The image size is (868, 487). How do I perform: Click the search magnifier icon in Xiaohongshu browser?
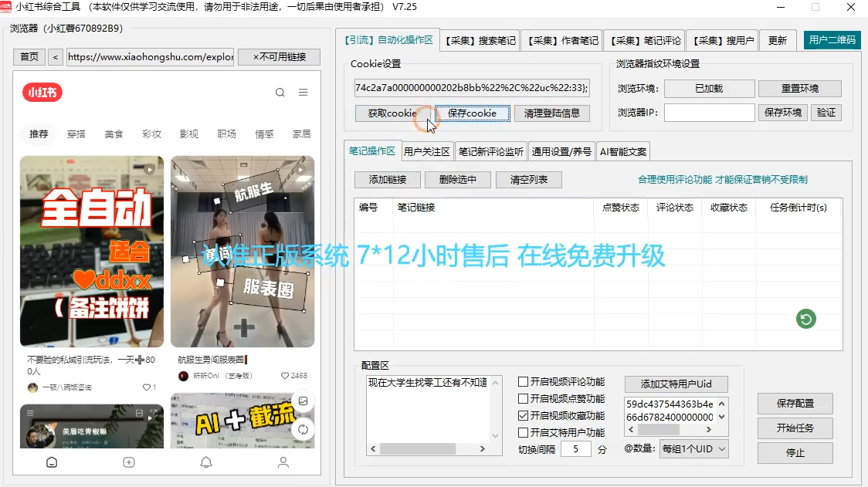[280, 93]
